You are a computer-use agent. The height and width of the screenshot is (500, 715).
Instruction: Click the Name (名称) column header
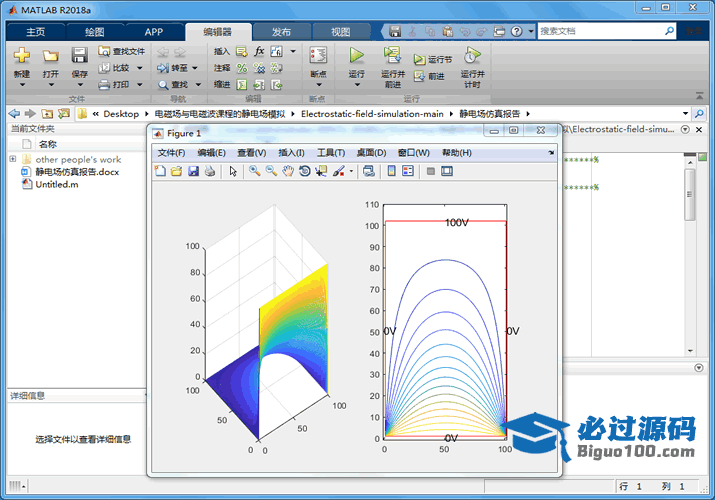47,144
